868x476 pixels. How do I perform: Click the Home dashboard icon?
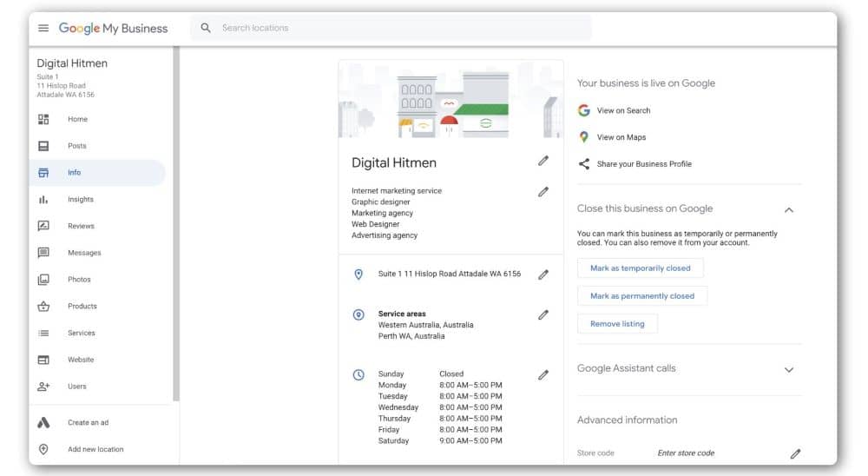click(x=43, y=119)
